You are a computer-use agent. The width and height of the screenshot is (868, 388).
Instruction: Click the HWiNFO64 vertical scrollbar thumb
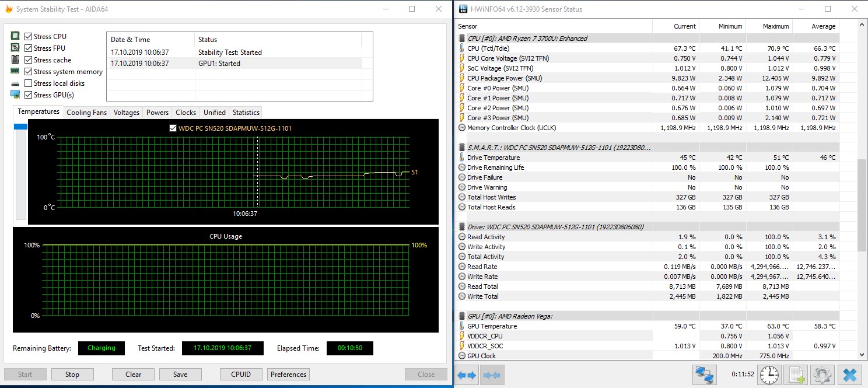coord(862,206)
